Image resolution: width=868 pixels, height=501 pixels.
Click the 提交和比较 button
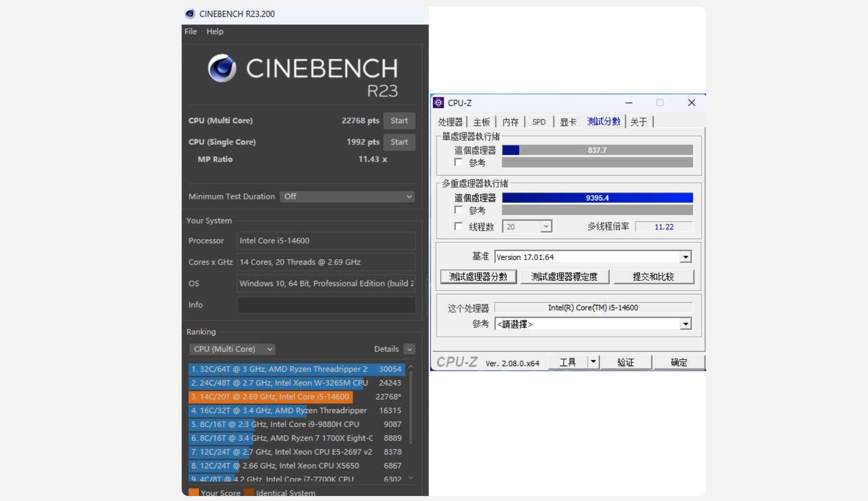pos(653,277)
